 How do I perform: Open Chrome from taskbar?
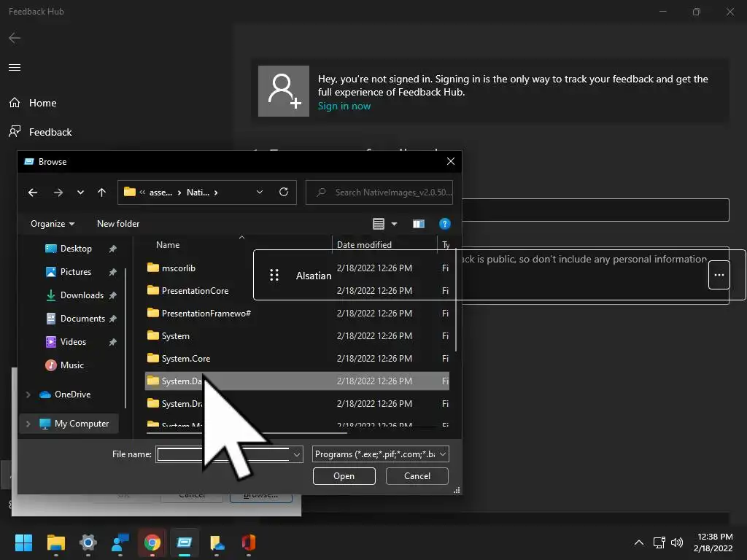(152, 542)
